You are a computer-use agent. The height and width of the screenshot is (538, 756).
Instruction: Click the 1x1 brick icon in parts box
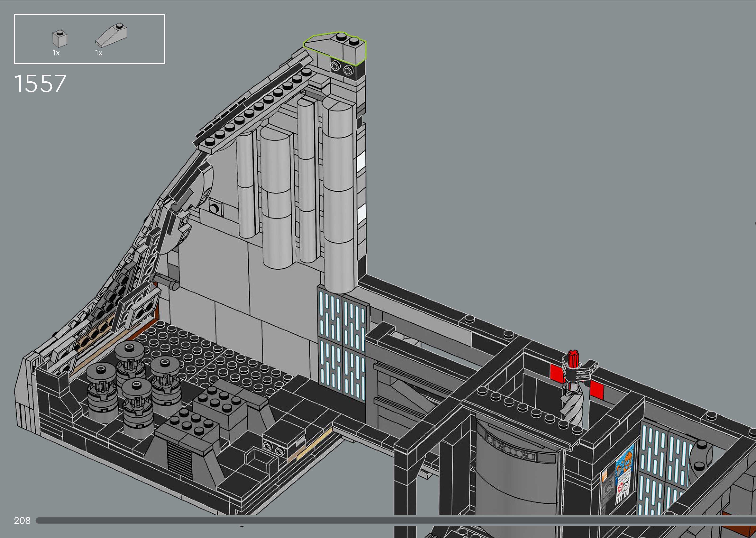[60, 38]
